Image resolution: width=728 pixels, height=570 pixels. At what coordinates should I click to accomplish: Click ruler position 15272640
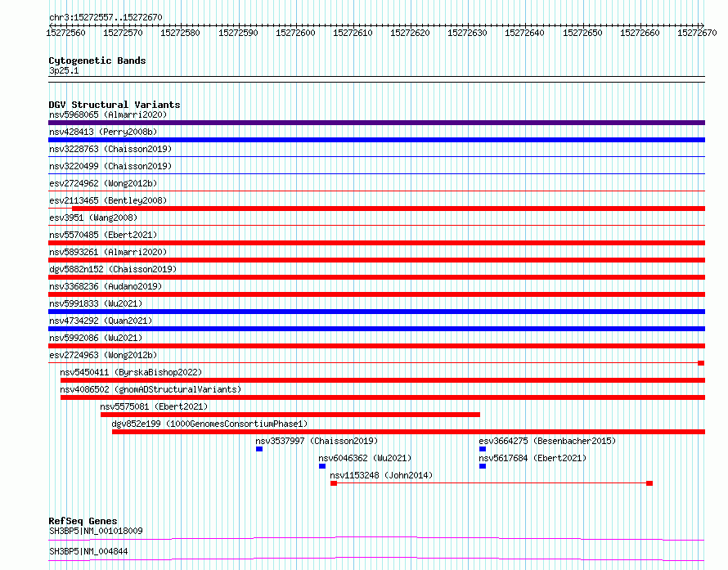(524, 33)
